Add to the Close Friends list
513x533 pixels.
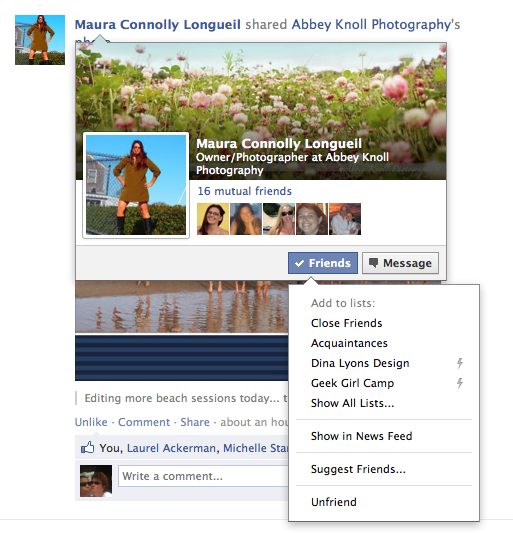(346, 323)
